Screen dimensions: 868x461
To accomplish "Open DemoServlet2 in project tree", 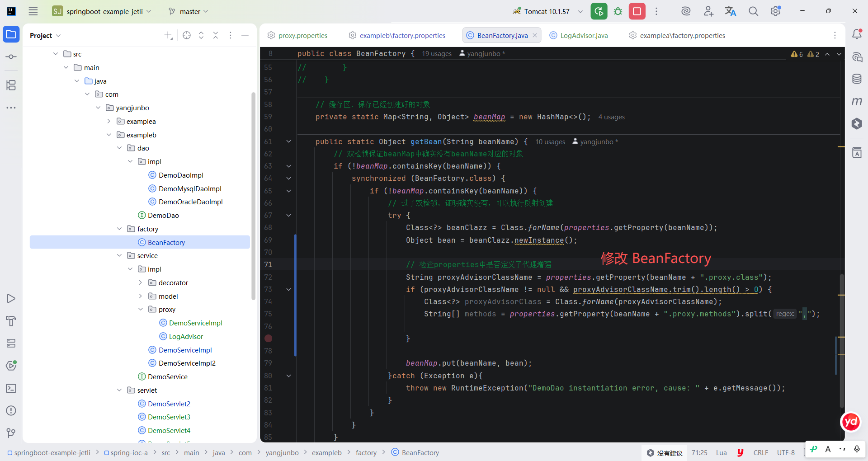I will coord(169,404).
